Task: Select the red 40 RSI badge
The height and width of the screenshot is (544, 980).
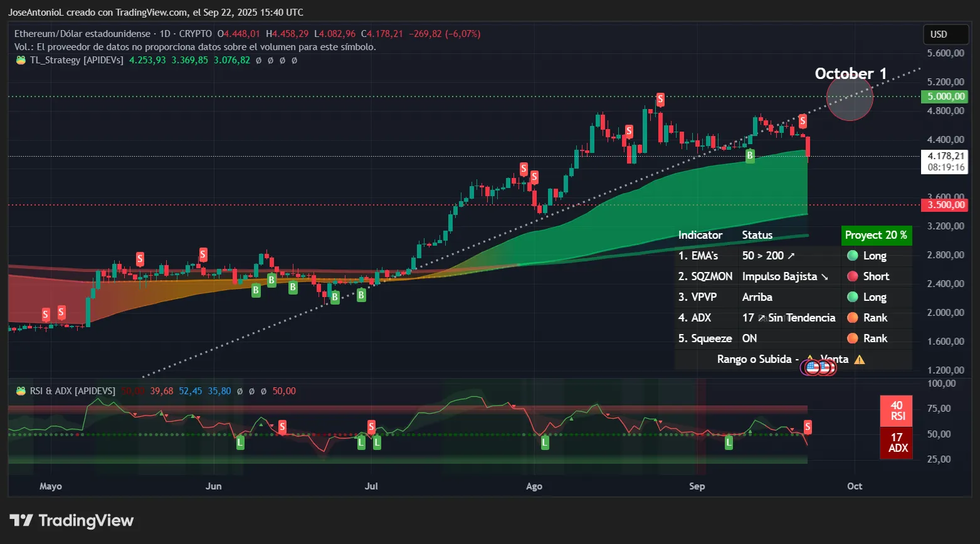Action: 897,411
